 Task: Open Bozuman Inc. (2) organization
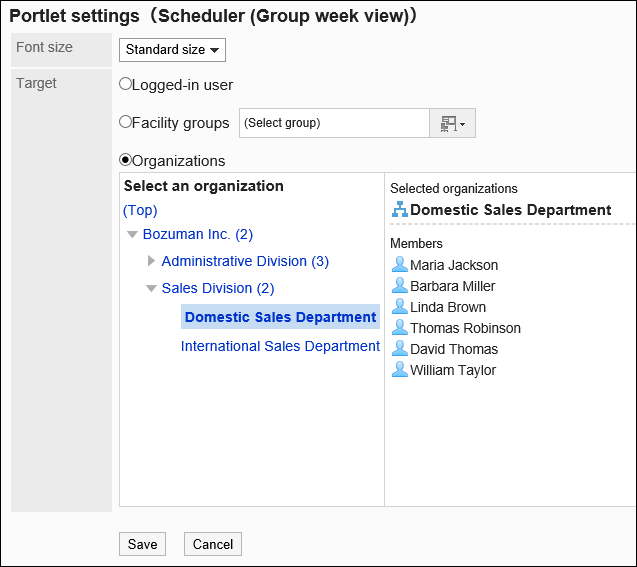pos(198,234)
